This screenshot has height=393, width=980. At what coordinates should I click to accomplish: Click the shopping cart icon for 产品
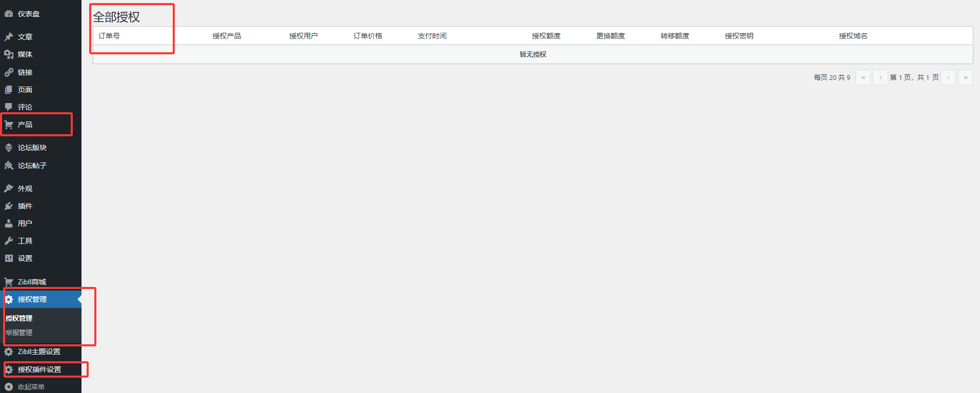(9, 125)
